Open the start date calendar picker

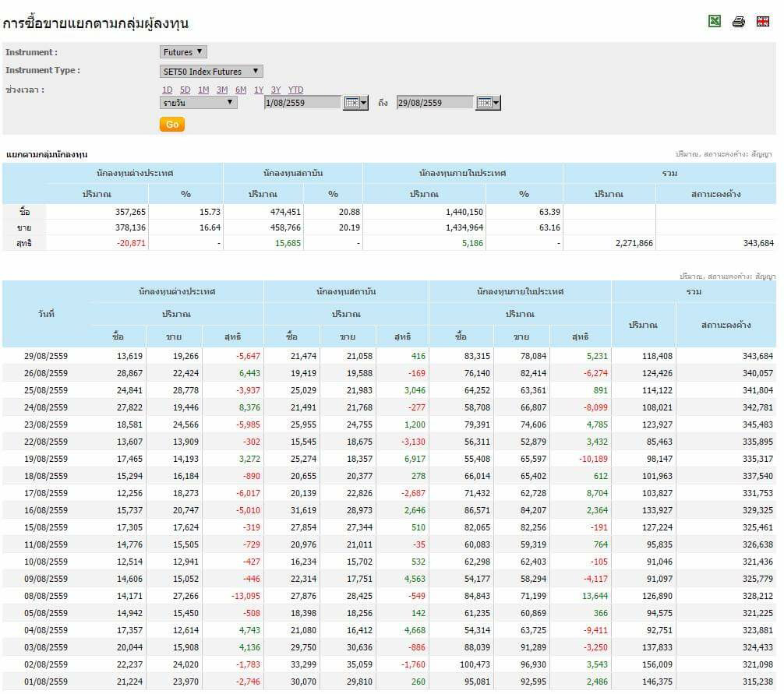click(x=355, y=103)
